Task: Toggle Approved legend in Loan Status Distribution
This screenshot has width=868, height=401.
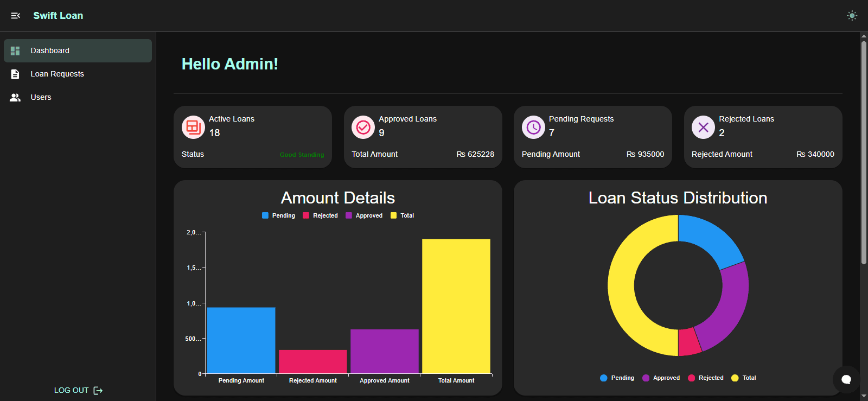Action: (x=661, y=378)
